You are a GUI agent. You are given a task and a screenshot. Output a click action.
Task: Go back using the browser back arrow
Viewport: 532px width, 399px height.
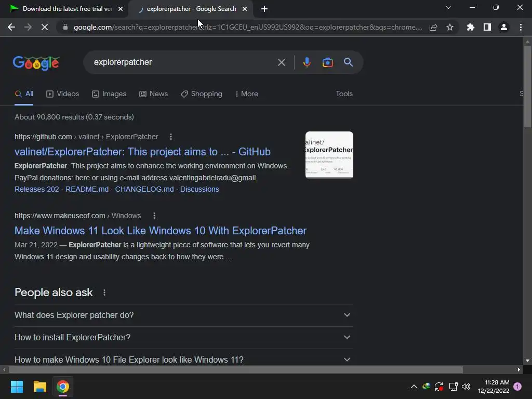click(11, 27)
